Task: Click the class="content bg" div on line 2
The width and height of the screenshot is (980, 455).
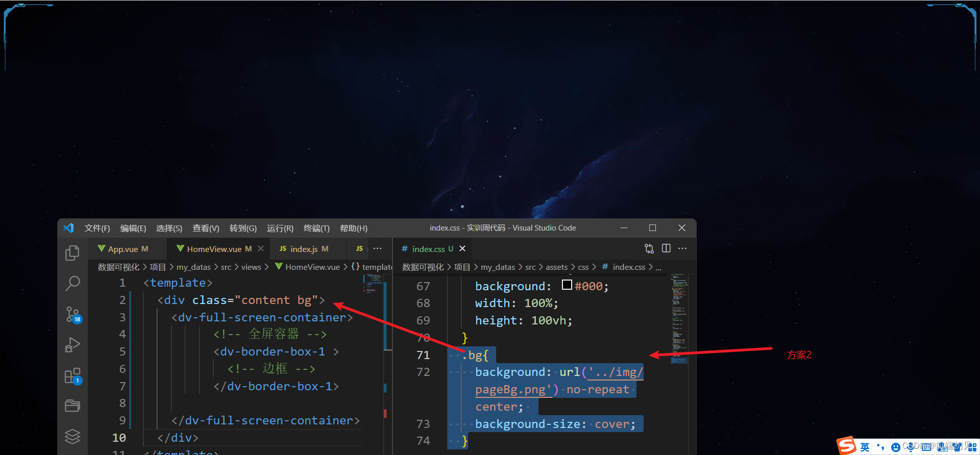Action: tap(241, 300)
